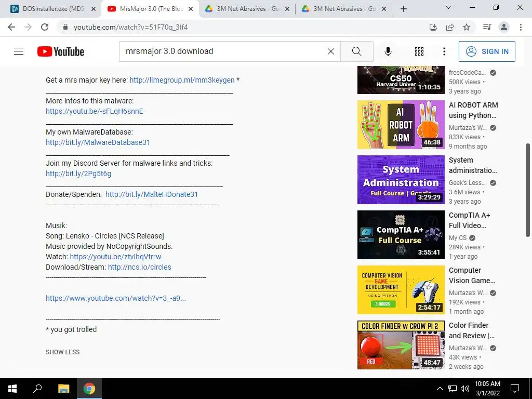Install app icon in address bar
This screenshot has height=399, width=532.
(433, 27)
